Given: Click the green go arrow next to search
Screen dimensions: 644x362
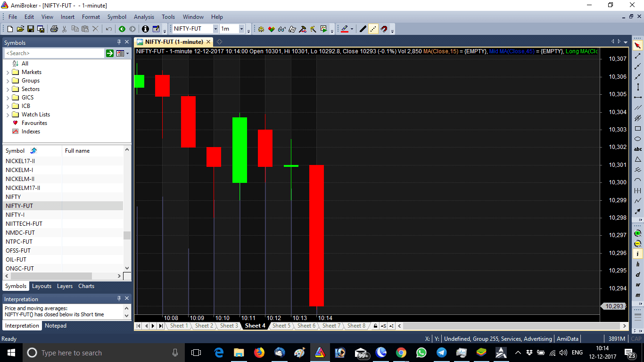Looking at the screenshot, I should coord(110,53).
